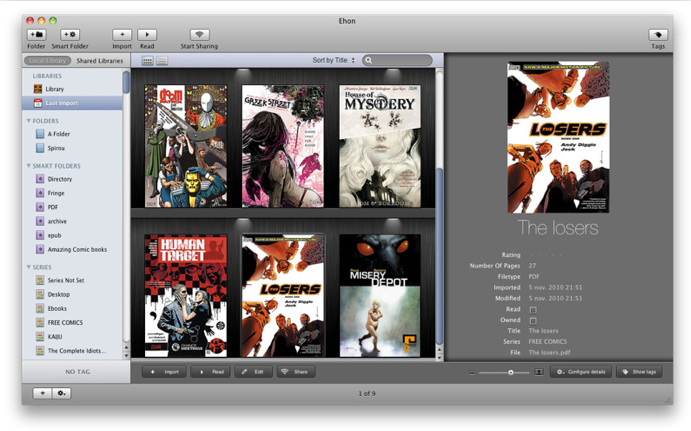Click the plus add button at bottom left
691x431 pixels.
43,393
